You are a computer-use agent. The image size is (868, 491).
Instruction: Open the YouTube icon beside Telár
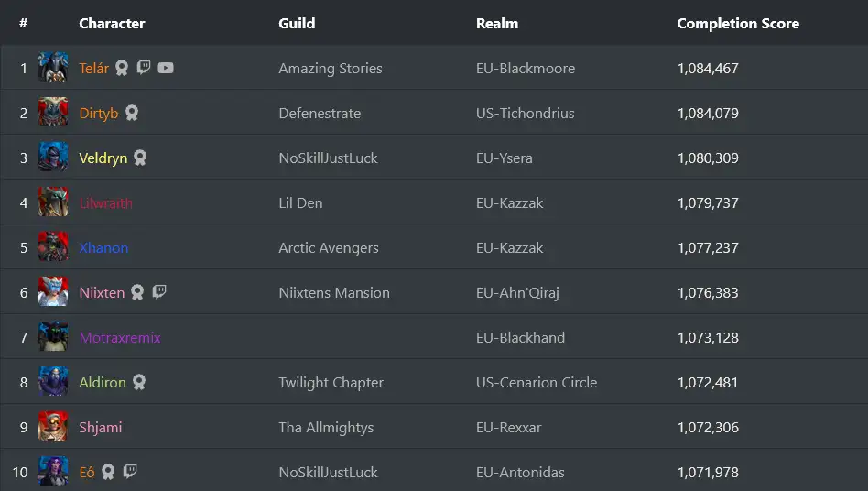pyautogui.click(x=166, y=68)
